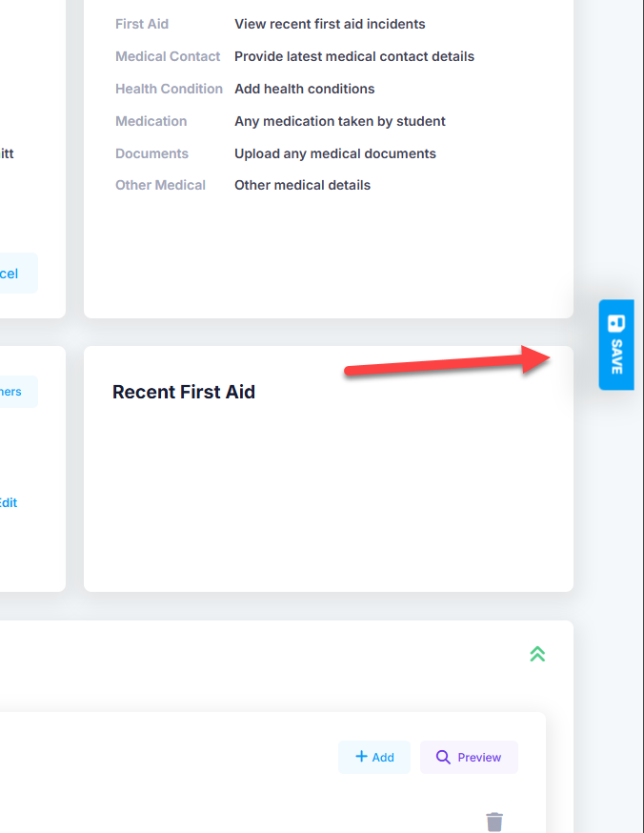The width and height of the screenshot is (644, 833).
Task: Click 'View recent first aid incidents' text
Action: [x=330, y=24]
